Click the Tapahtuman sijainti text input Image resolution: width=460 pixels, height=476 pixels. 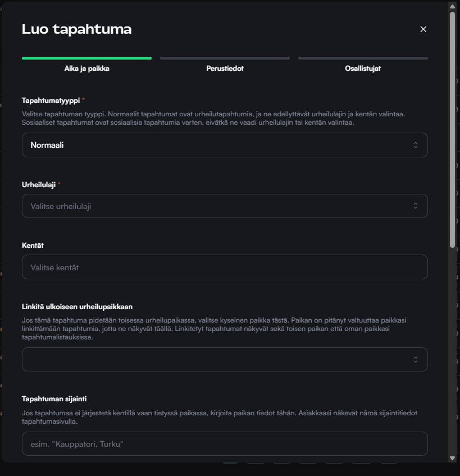point(225,444)
